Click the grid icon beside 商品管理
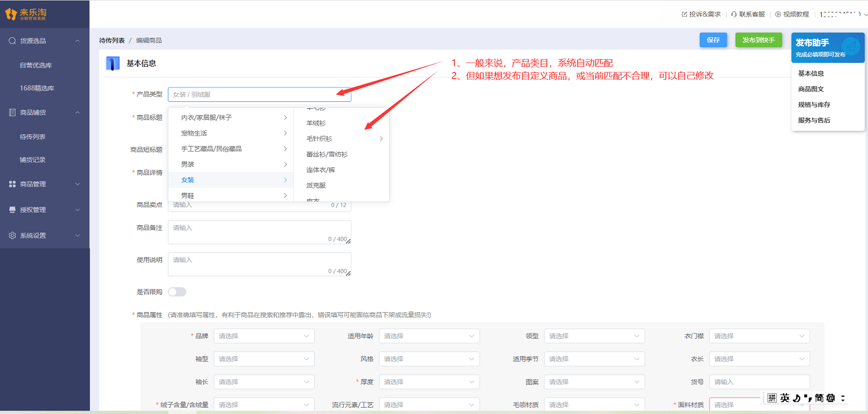The height and width of the screenshot is (414, 868). click(x=12, y=184)
